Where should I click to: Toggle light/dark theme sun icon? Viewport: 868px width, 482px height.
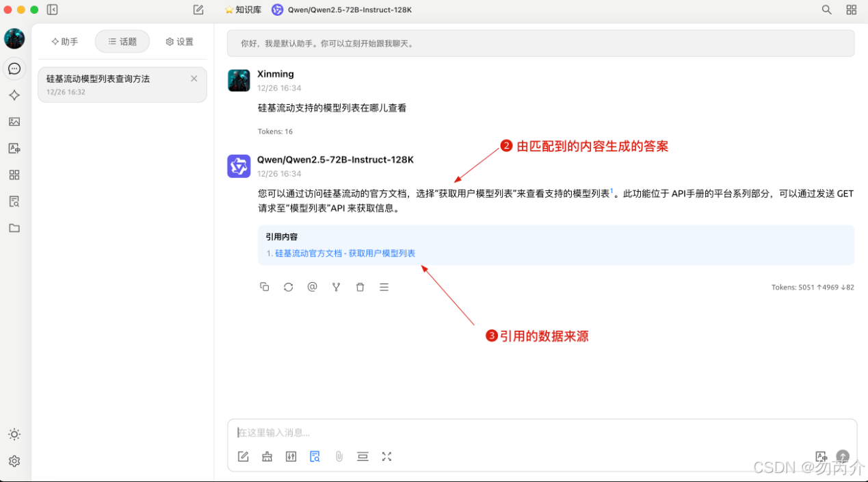click(x=14, y=435)
